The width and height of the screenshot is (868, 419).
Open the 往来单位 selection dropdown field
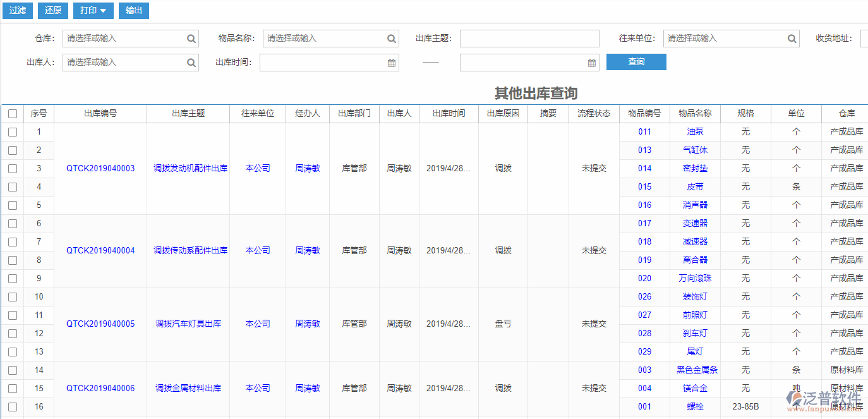pos(726,39)
